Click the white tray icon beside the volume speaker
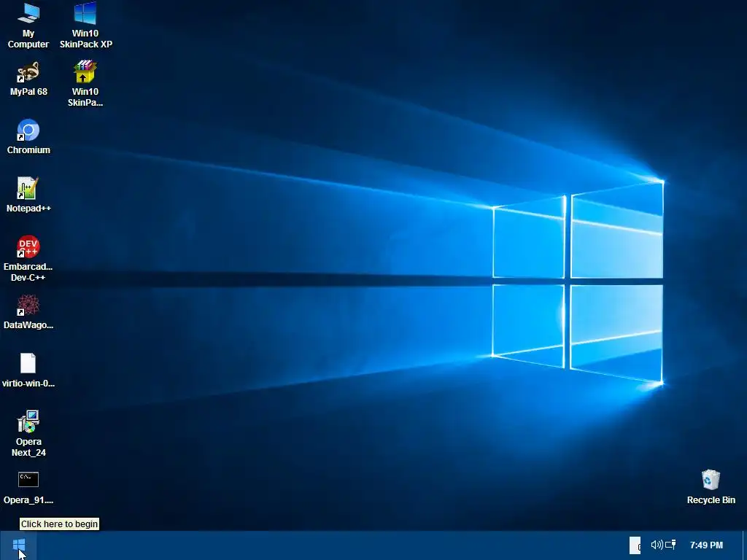The width and height of the screenshot is (747, 560). click(635, 545)
